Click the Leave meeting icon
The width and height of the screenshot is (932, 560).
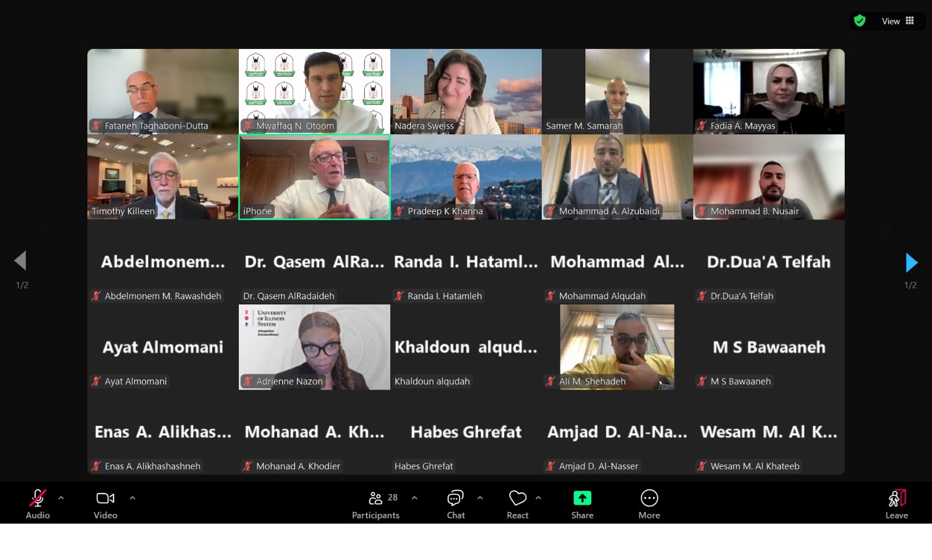(896, 498)
